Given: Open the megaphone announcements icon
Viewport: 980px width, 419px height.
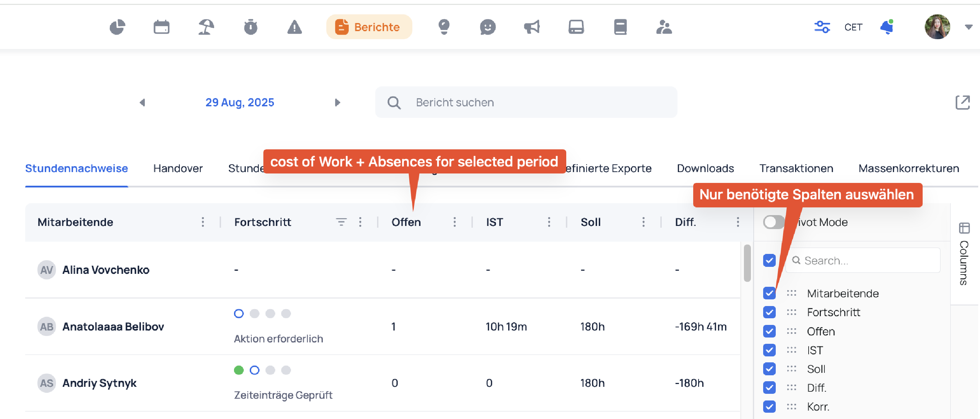Looking at the screenshot, I should [x=532, y=27].
